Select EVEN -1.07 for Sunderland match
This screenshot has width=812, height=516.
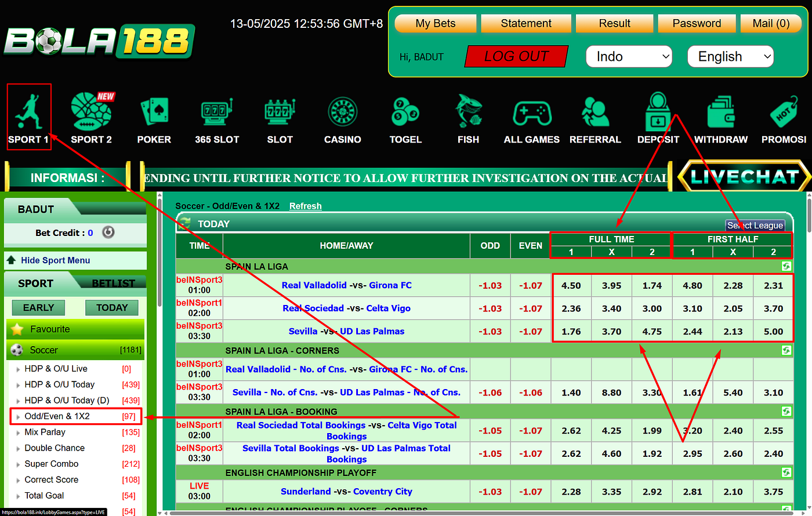[x=531, y=492]
